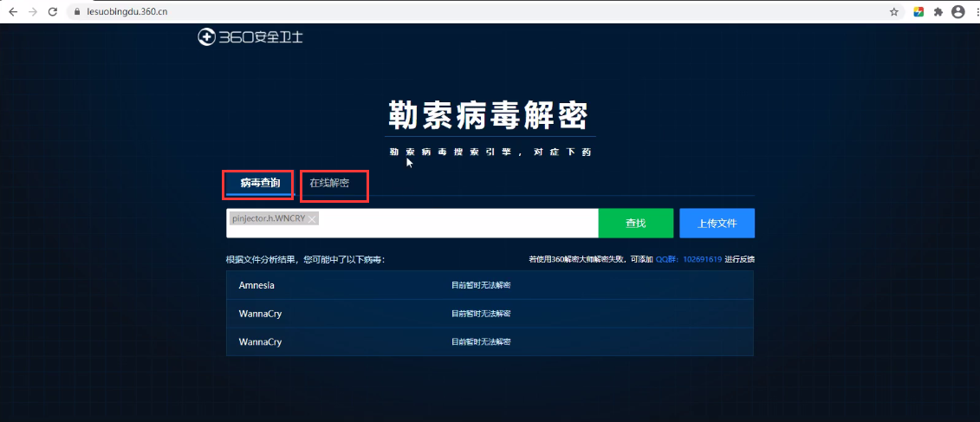This screenshot has width=980, height=422.
Task: Click the browser Forward arrow
Action: click(33, 12)
